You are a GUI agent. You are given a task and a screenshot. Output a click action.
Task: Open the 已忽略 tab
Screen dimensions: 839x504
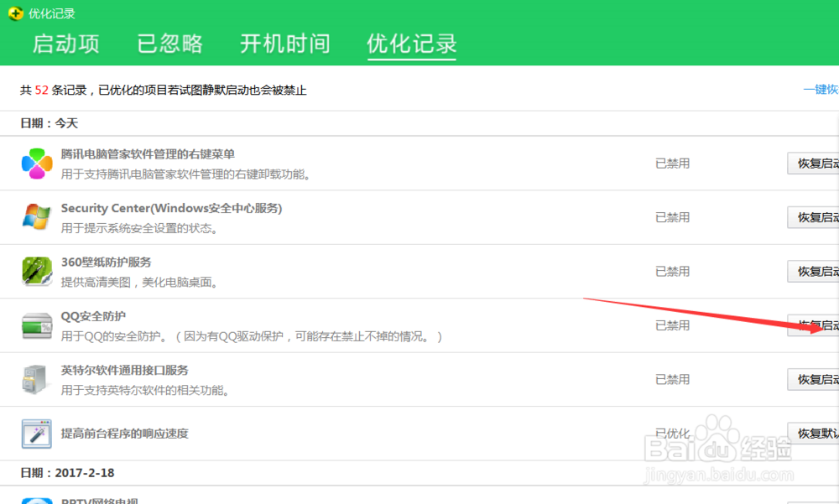pos(169,44)
